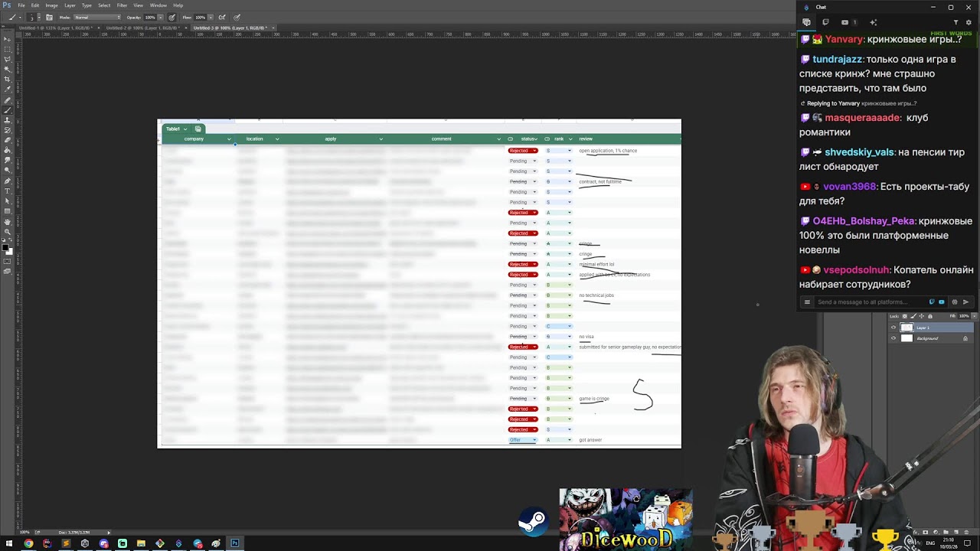Select the Eraser tool
Screen dimensions: 980x551
7,140
